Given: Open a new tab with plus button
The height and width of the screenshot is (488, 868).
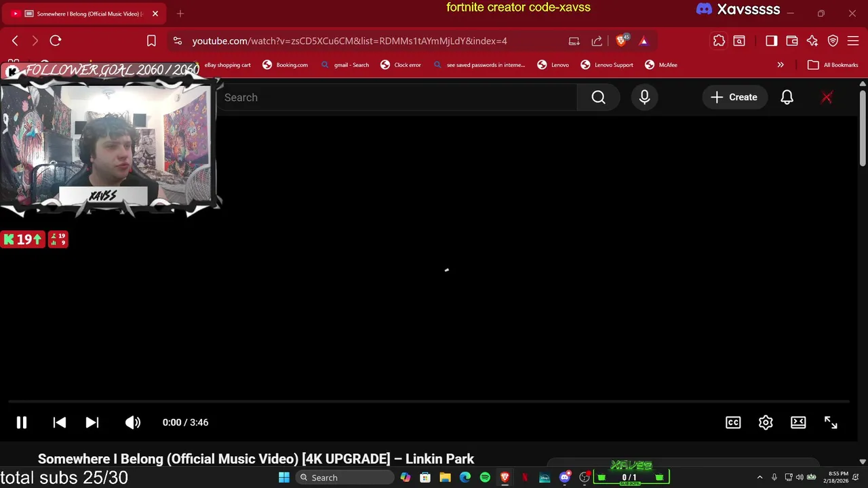Looking at the screenshot, I should point(180,14).
